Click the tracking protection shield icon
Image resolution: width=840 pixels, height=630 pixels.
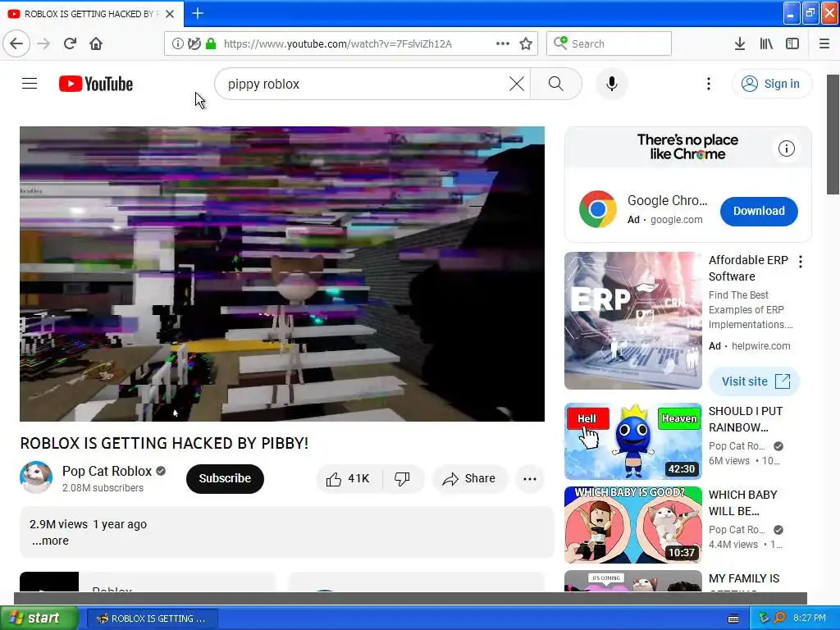(194, 43)
